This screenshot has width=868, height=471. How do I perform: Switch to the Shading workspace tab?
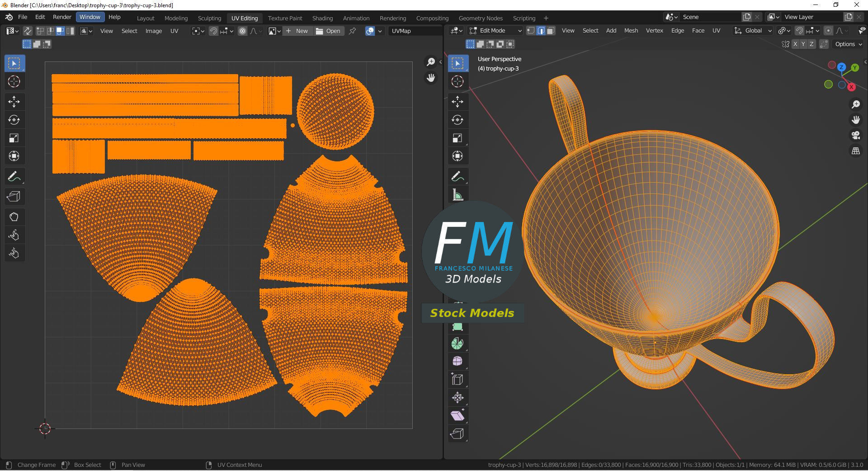(x=322, y=18)
